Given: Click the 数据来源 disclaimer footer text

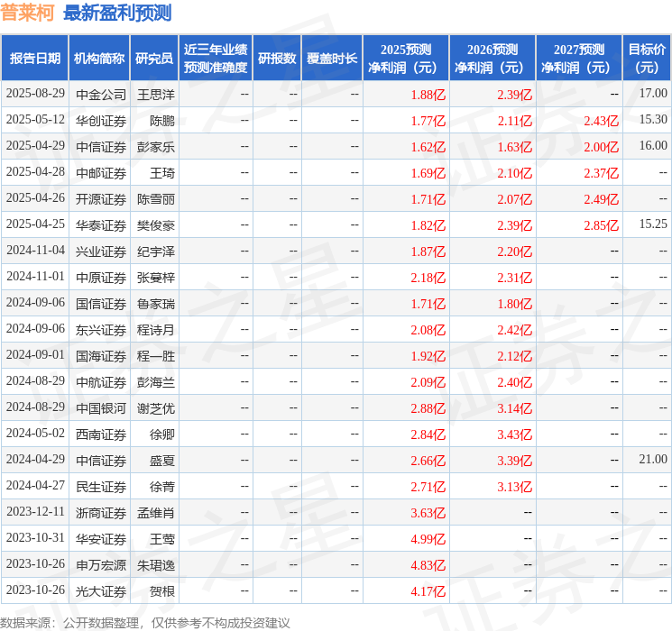Looking at the screenshot, I should (145, 622).
